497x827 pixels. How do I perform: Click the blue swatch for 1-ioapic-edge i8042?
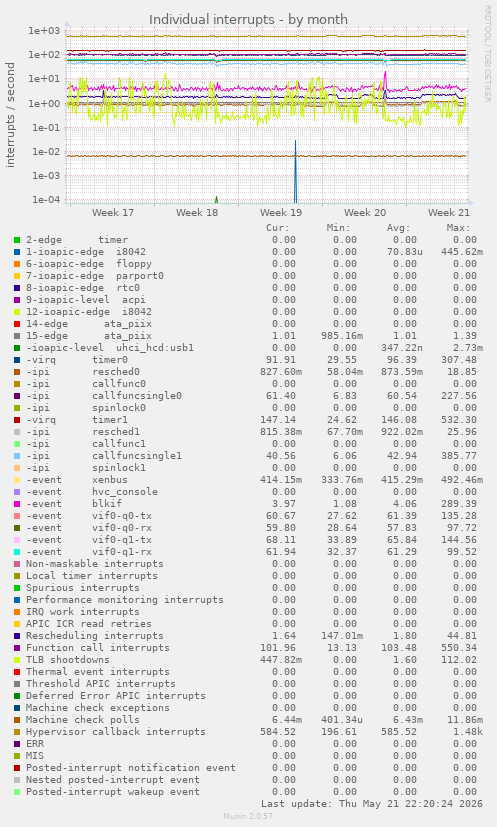point(17,252)
